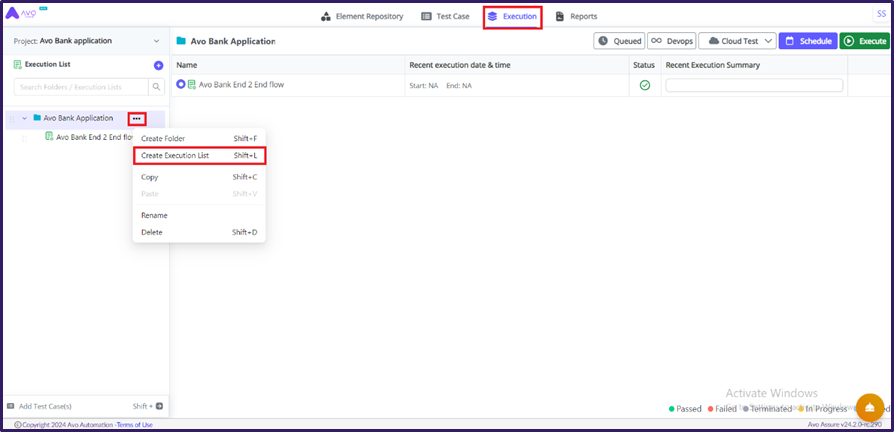Open the three-dots menu for Avo Bank Application
894x432 pixels.
point(136,119)
